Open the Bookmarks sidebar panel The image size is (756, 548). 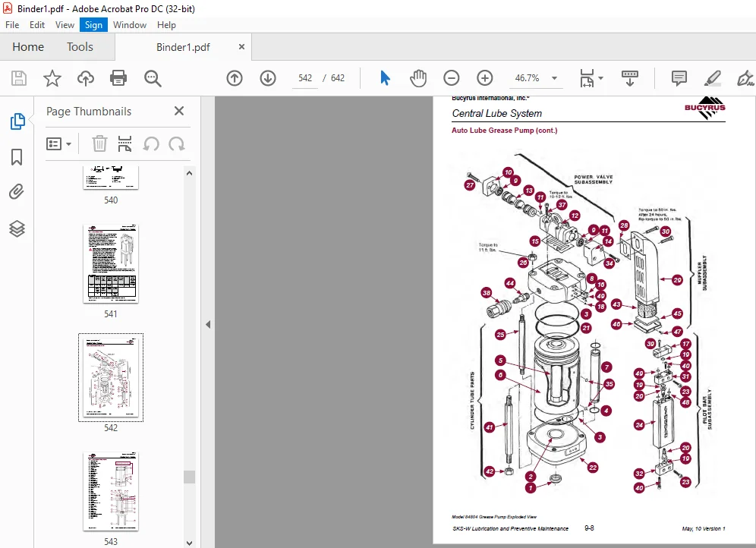coord(17,156)
